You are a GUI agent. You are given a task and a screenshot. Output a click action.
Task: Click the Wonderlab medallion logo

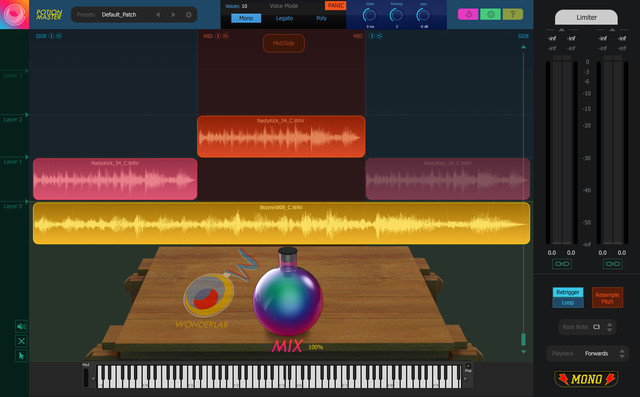[x=209, y=295]
